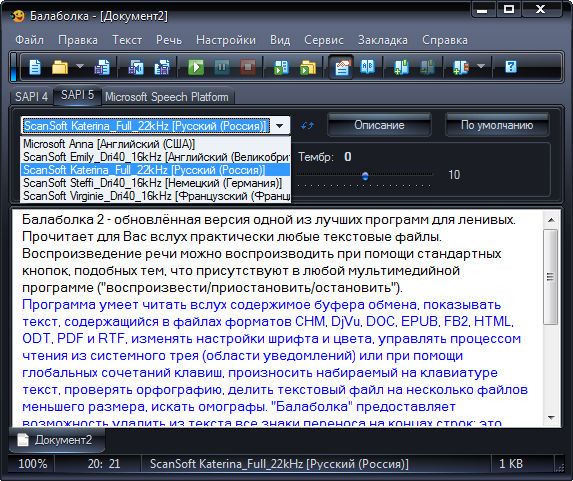Viewport: 573px width, 481px height.
Task: Click the Тембр value 0
Action: pyautogui.click(x=348, y=157)
